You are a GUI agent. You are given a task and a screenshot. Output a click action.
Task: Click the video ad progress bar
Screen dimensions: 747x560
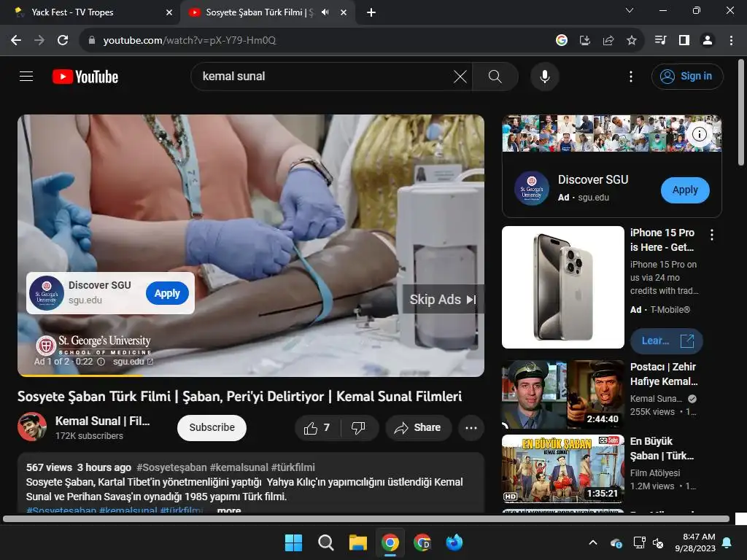[x=251, y=376]
